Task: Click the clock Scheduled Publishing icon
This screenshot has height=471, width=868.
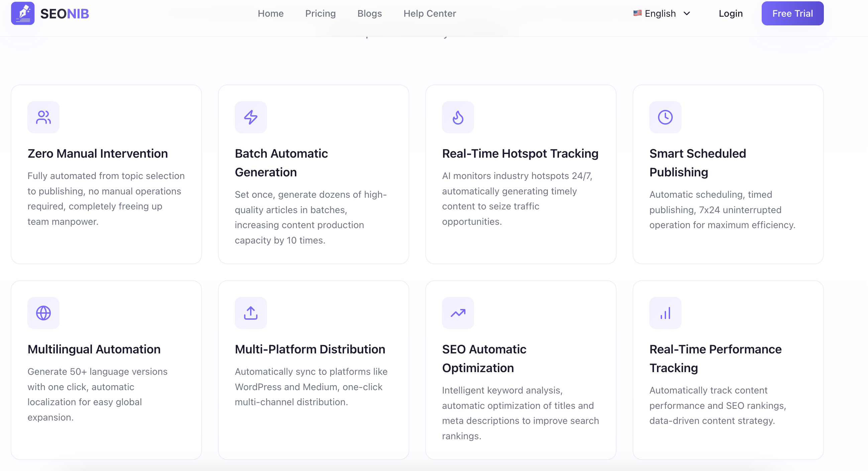Action: (665, 117)
